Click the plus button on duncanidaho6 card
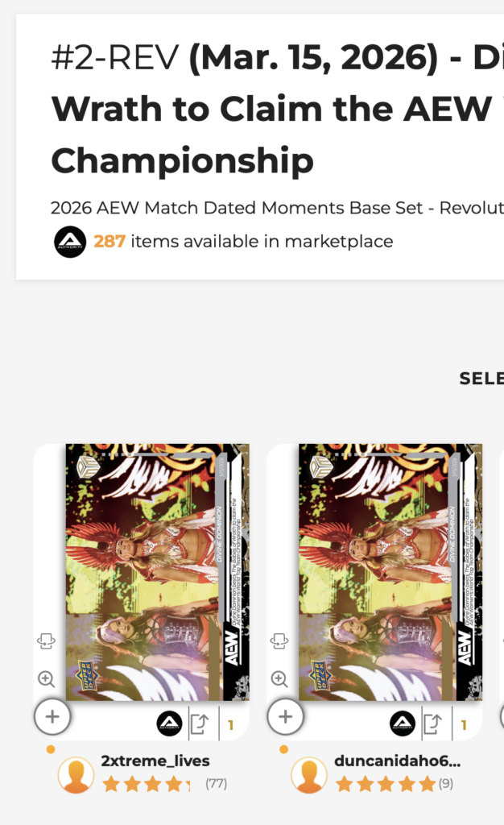504x825 pixels. (285, 716)
